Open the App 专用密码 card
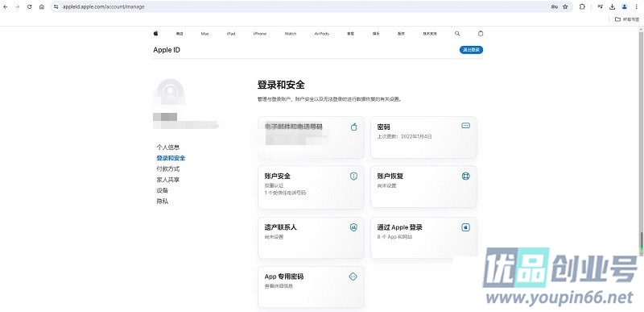Viewport: 644px width, 312px height. pos(311,287)
